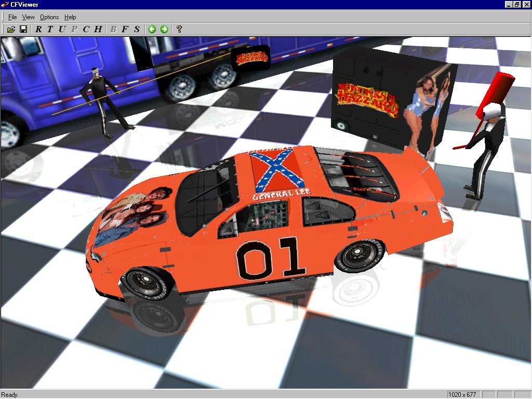Select the U toolbar button
This screenshot has width=532, height=399.
(x=62, y=29)
